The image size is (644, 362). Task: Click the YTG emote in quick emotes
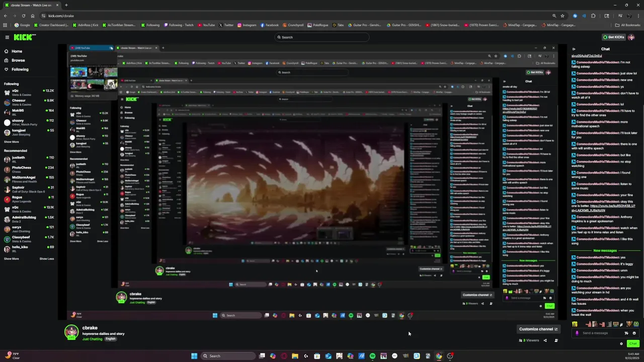click(x=575, y=324)
